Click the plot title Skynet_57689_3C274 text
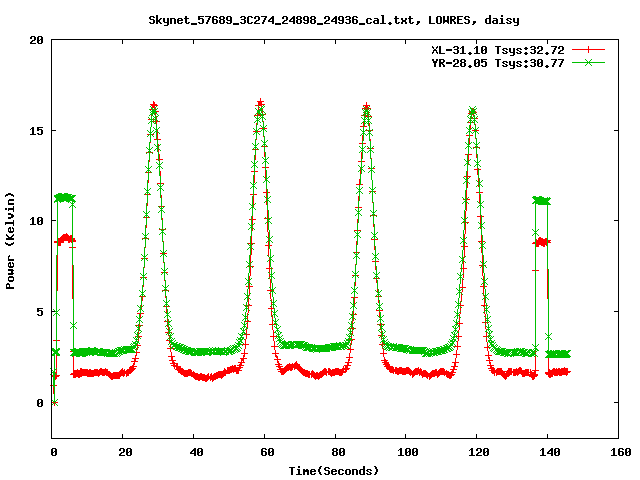 click(x=334, y=20)
